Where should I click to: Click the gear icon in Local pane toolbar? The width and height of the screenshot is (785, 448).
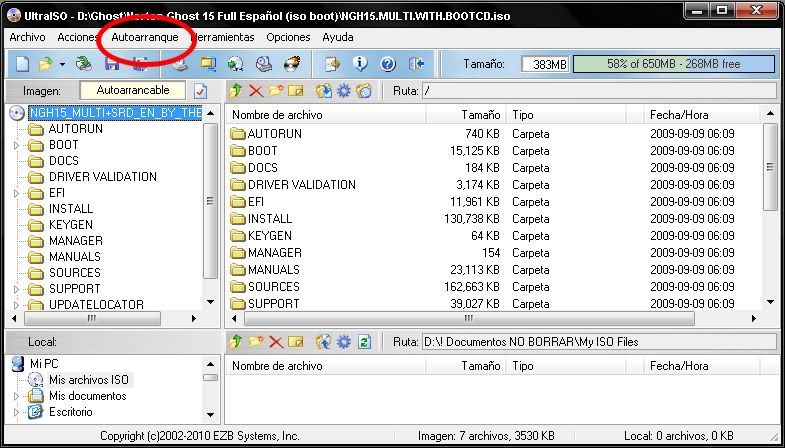[343, 342]
